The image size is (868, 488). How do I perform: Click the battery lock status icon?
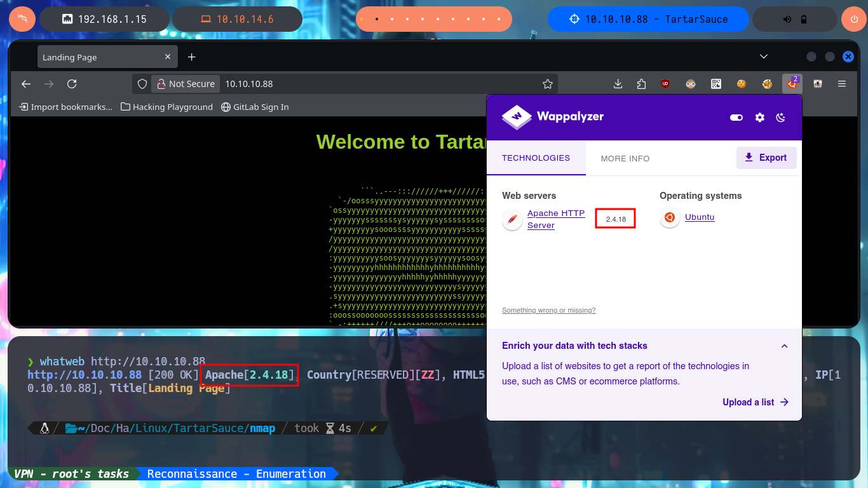[803, 19]
